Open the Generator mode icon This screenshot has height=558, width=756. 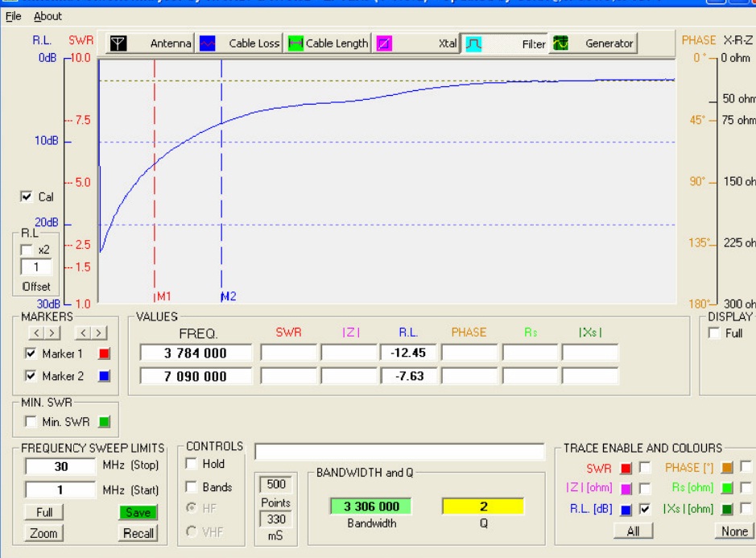click(x=560, y=43)
